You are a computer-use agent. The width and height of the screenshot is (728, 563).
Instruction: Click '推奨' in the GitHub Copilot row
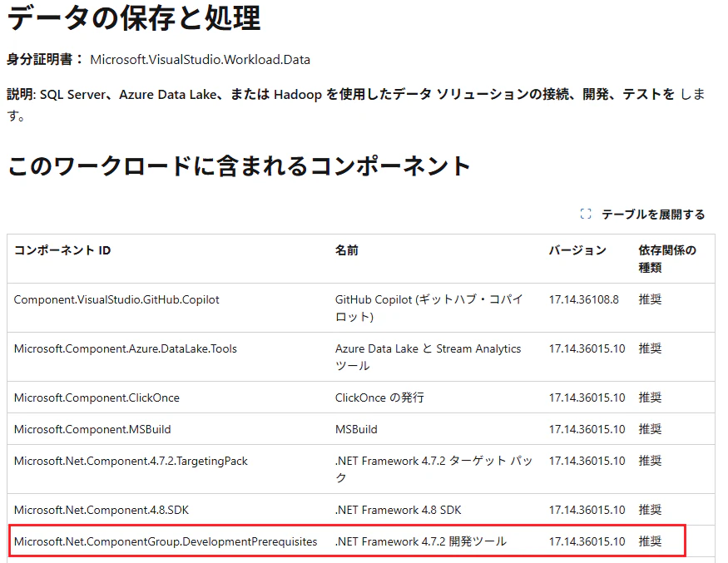[x=650, y=300]
